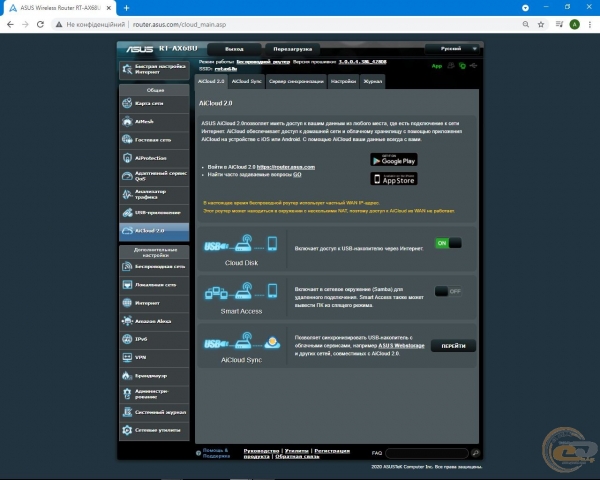Turn off the Cloud Disk ON switch
600x480 pixels.
448,243
